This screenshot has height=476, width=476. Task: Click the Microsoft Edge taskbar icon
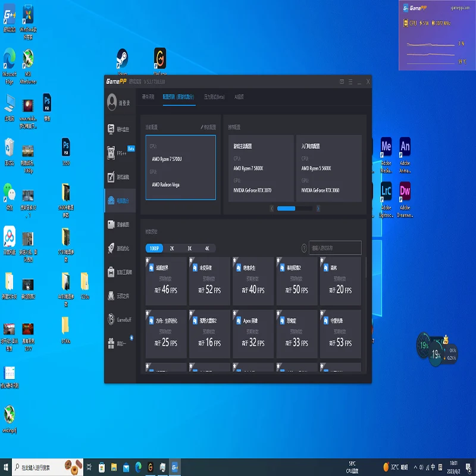coord(138,467)
